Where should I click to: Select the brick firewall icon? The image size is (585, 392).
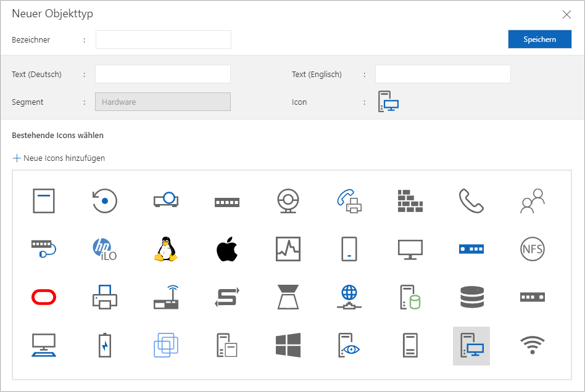pos(410,200)
